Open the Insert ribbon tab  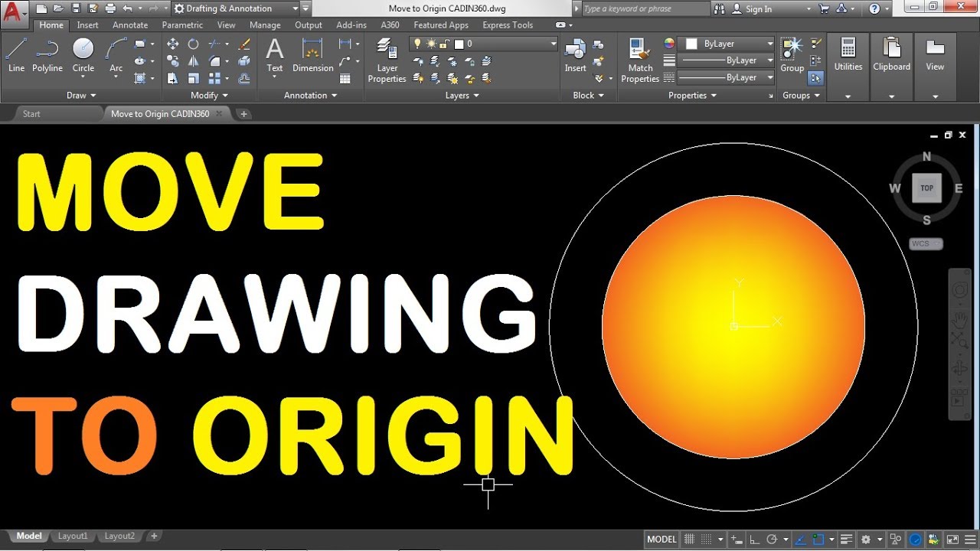tap(87, 25)
